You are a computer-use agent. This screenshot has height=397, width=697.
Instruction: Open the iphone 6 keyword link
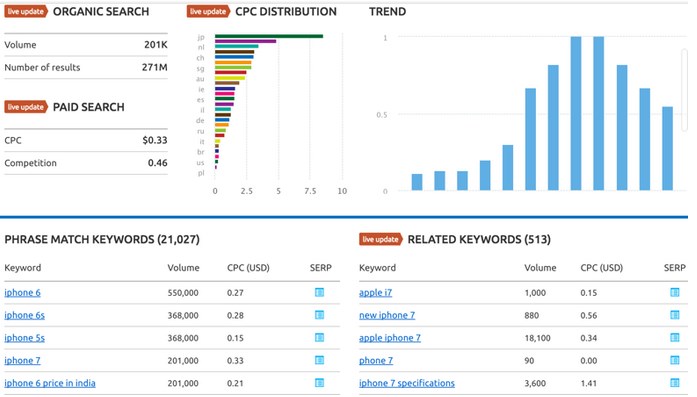(22, 293)
